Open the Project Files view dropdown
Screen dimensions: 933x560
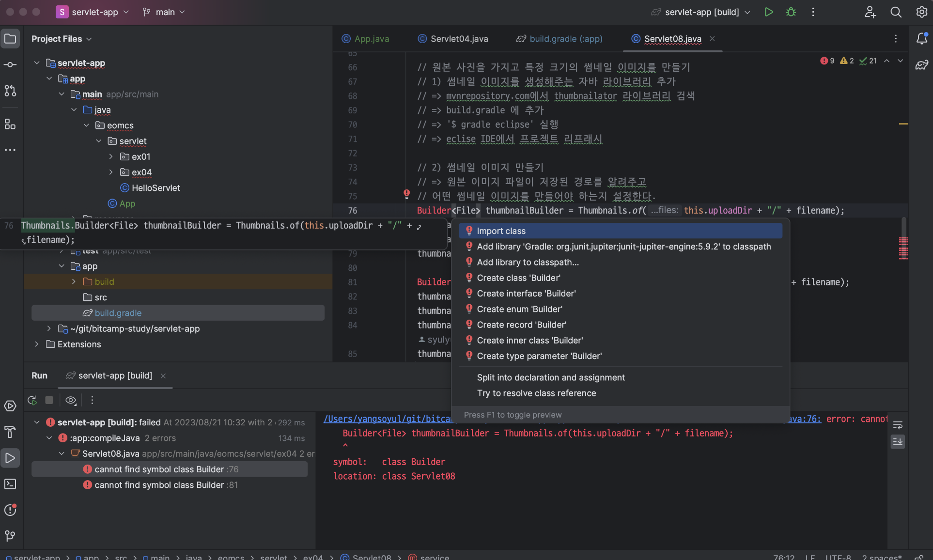coord(62,39)
